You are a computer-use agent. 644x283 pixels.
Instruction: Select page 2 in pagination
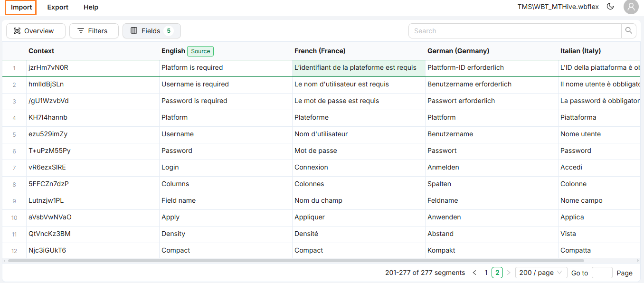497,273
